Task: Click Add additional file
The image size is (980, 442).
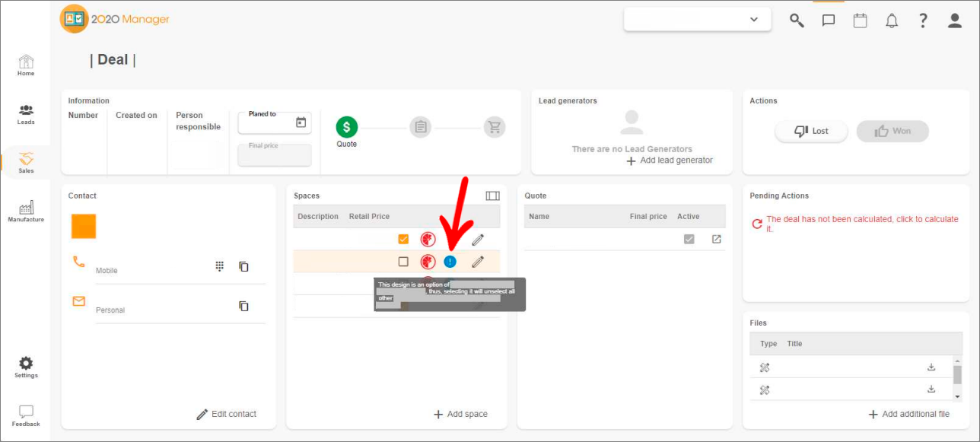Action: click(x=909, y=414)
